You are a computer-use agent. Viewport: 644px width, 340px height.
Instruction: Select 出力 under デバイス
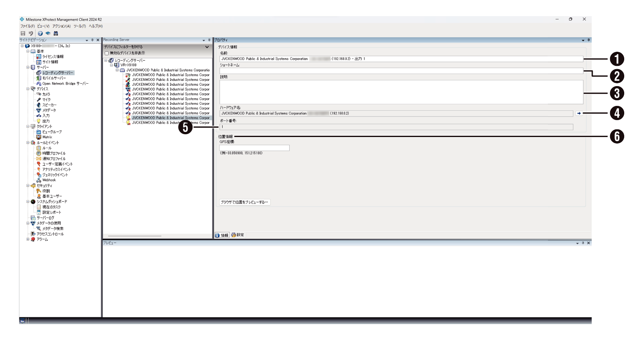tap(46, 121)
